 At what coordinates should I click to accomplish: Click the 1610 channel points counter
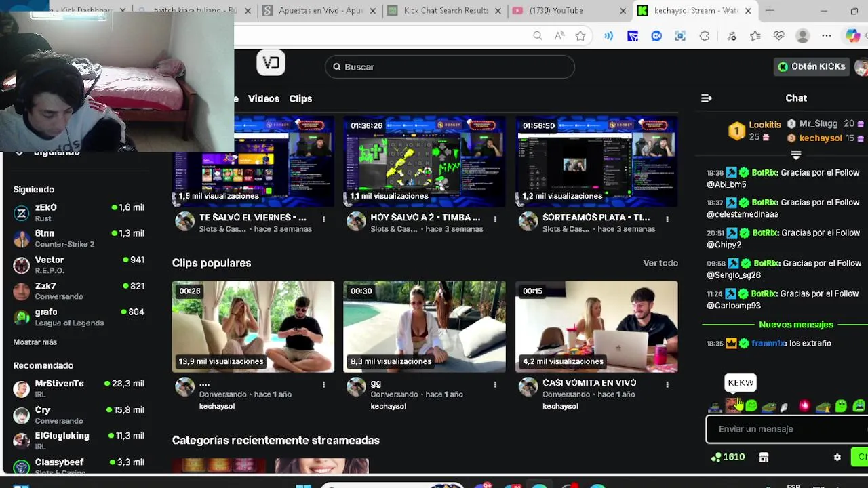coord(728,457)
